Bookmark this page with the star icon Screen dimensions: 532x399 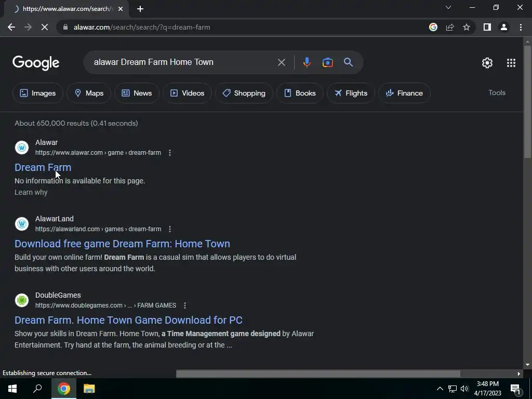point(467,27)
